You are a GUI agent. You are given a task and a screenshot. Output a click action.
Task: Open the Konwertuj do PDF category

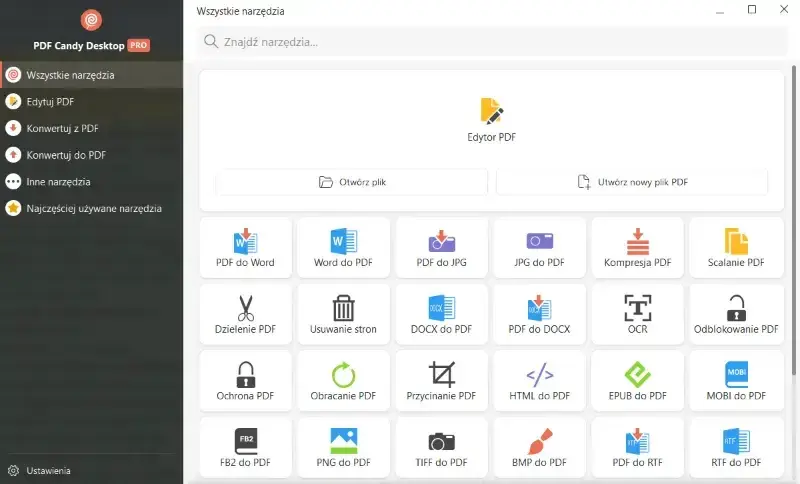(x=91, y=155)
